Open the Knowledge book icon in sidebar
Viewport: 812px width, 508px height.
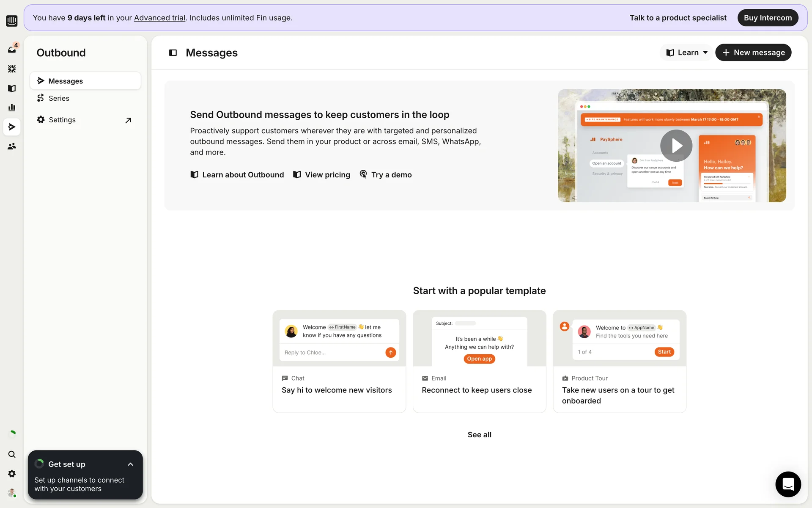[x=12, y=88]
